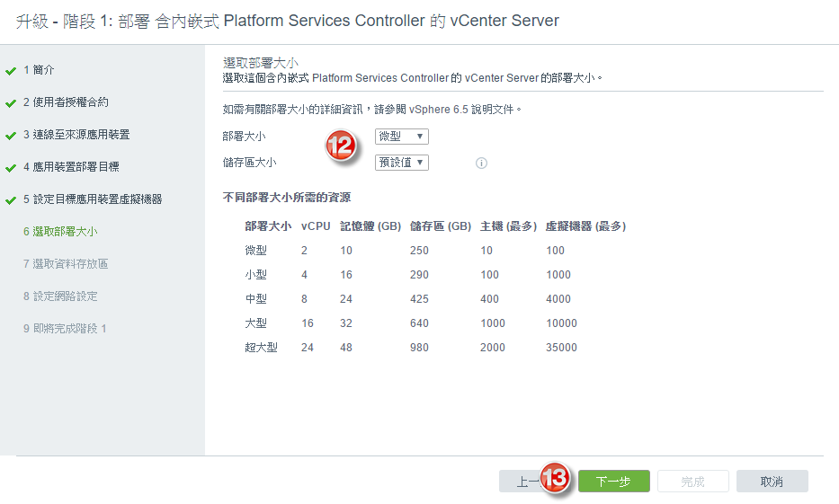This screenshot has height=504, width=839.
Task: Go to step 2 使用者授權合約
Action: 66,102
